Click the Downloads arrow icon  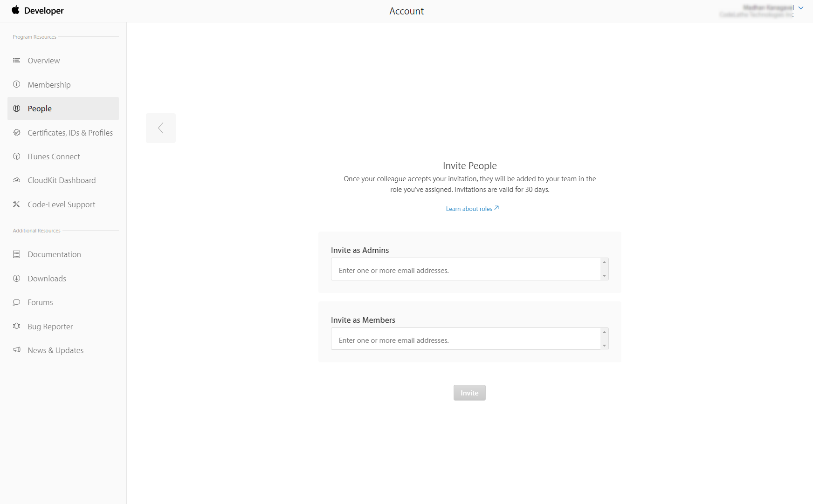coord(16,278)
